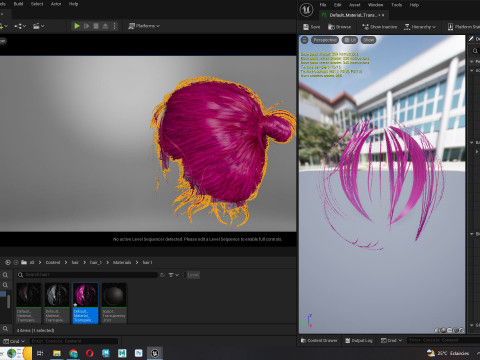Click Save in the material editor toolbar

tap(311, 27)
